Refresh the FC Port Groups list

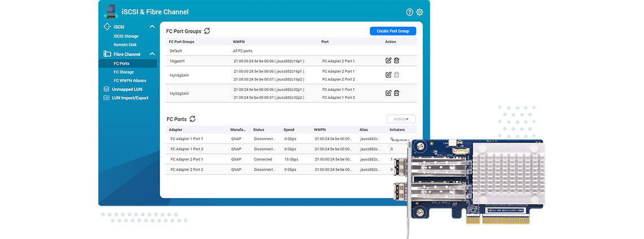point(207,31)
